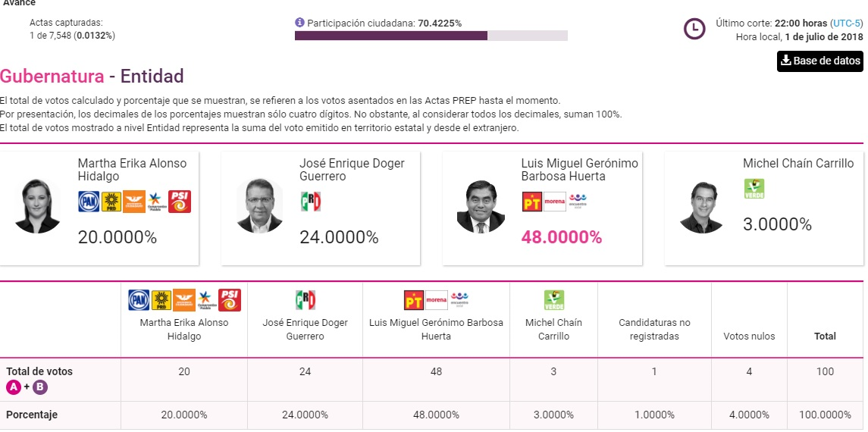This screenshot has width=868, height=432.
Task: Click the PAN logo in Martha Erika's card
Action: (x=89, y=201)
